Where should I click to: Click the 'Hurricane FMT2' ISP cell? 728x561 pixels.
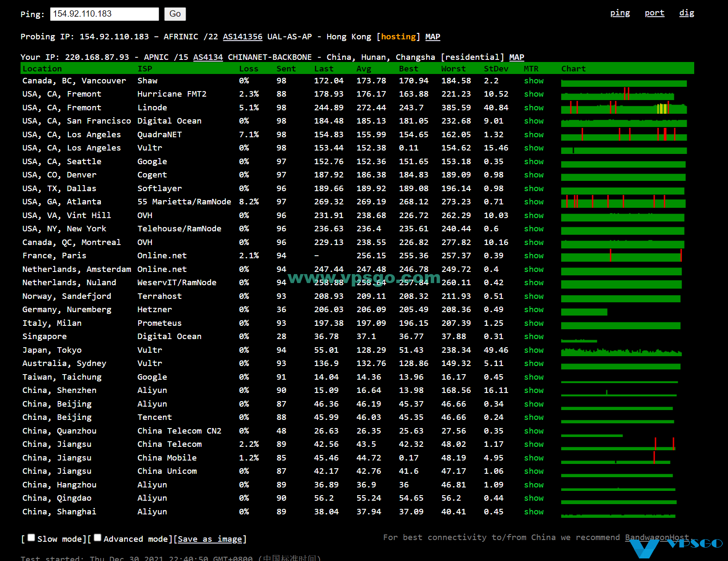172,94
